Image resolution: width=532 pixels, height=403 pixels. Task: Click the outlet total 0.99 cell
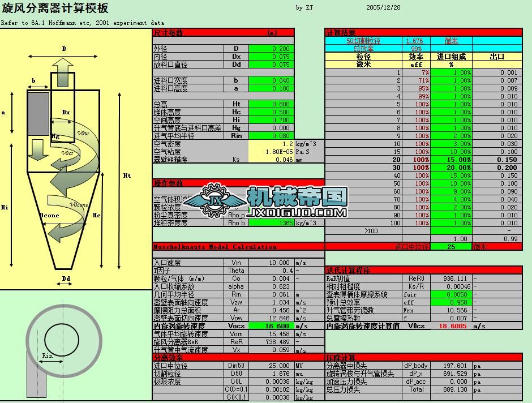[497, 239]
